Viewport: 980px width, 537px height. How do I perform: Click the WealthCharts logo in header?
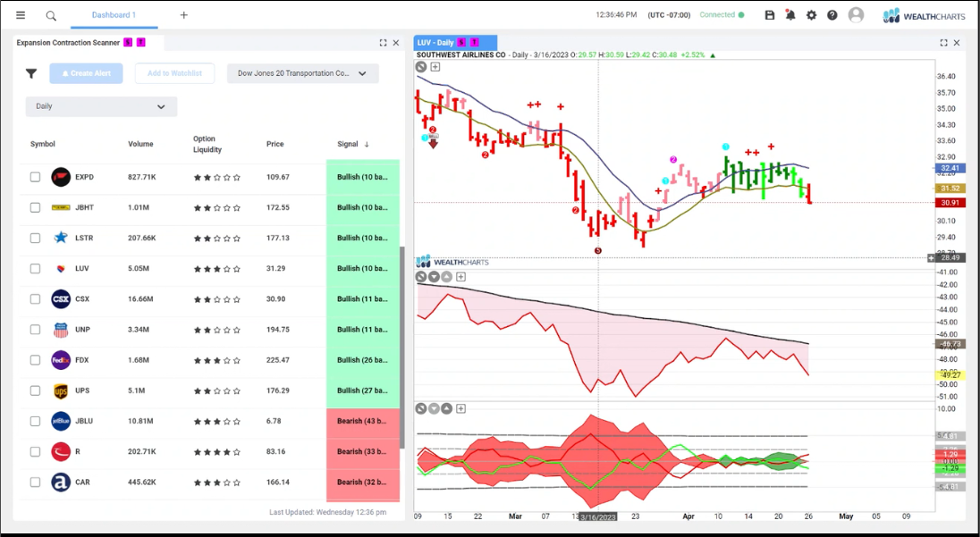pyautogui.click(x=924, y=15)
